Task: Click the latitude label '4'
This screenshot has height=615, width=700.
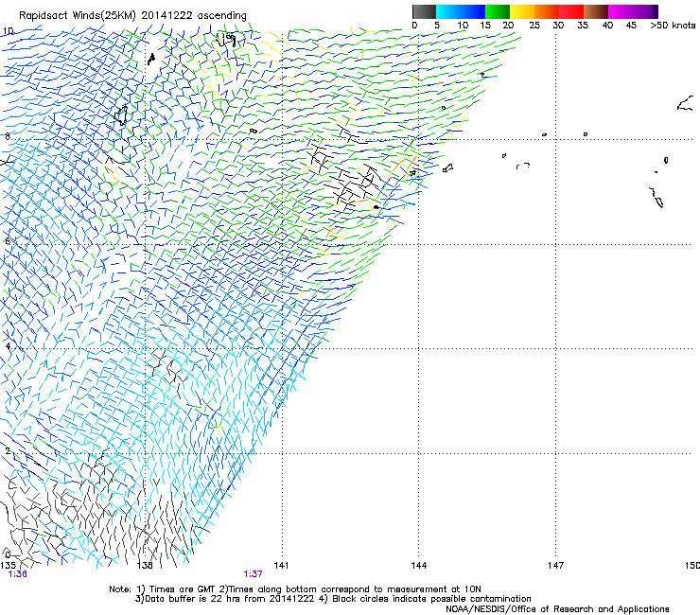Action: [x=8, y=346]
